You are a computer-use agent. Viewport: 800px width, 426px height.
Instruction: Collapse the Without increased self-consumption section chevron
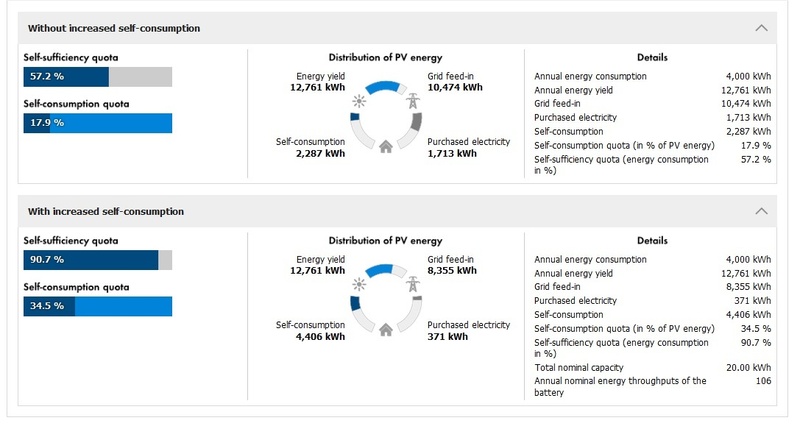tap(762, 28)
